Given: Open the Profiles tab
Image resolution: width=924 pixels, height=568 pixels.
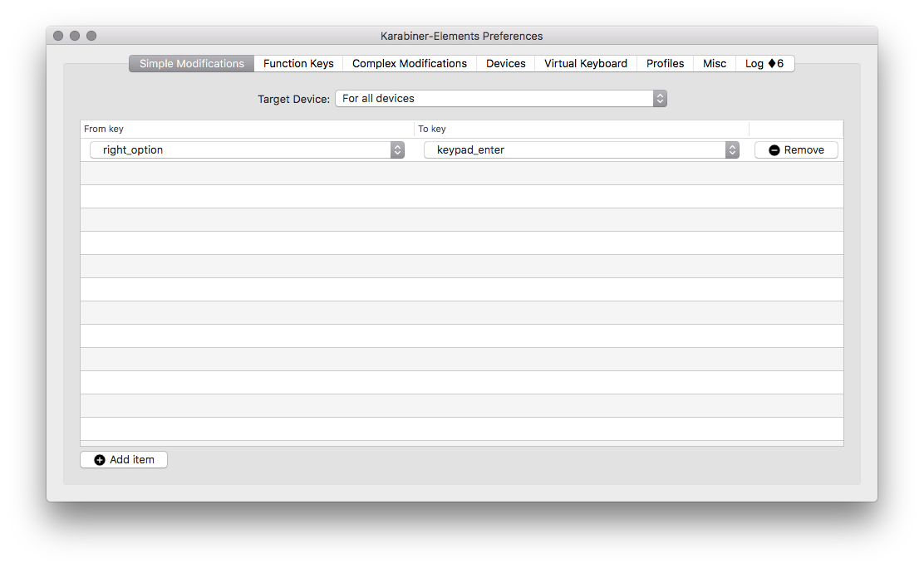Looking at the screenshot, I should [665, 64].
